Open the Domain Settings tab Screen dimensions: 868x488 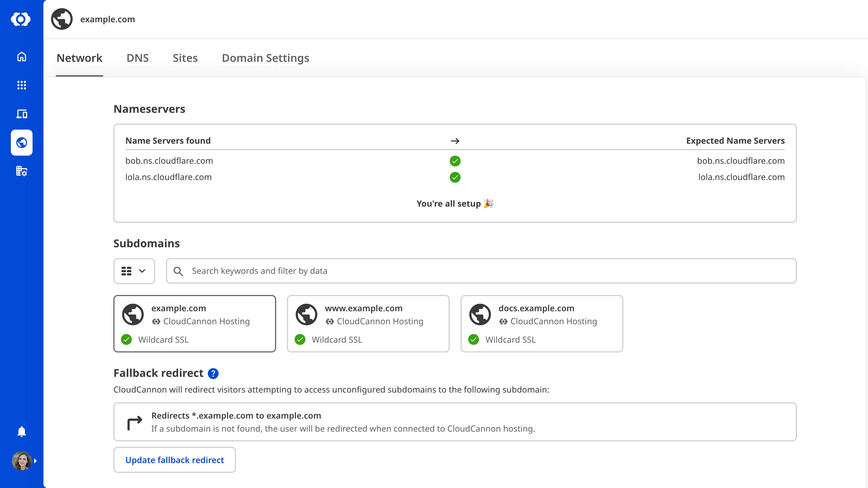pyautogui.click(x=265, y=58)
